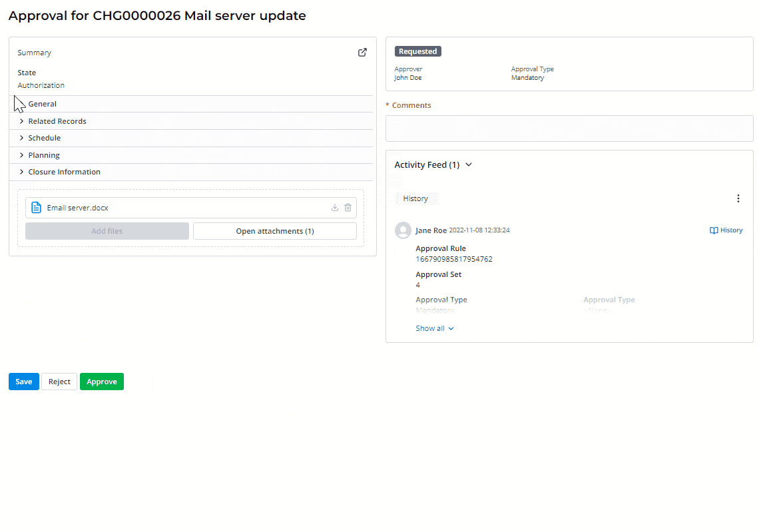Image resolution: width=757 pixels, height=532 pixels.
Task: Expand the Related Records section
Action: click(x=57, y=121)
